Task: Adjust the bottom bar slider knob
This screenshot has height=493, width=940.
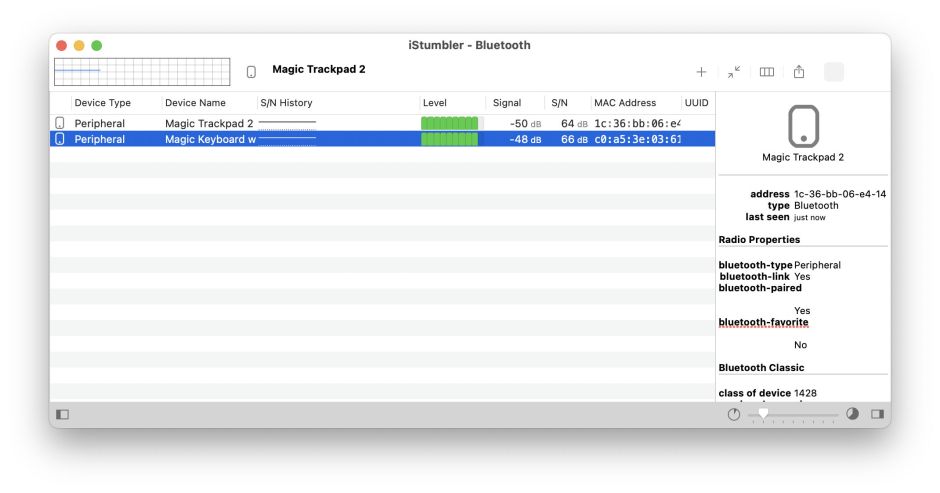Action: click(x=764, y=413)
